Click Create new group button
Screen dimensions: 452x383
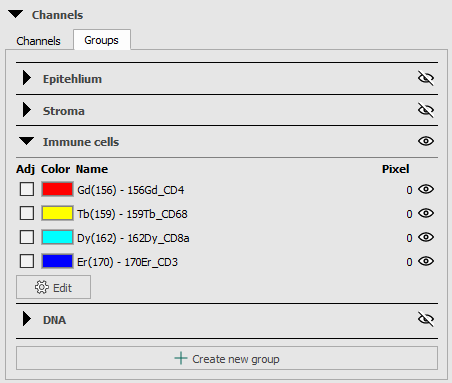click(x=227, y=358)
